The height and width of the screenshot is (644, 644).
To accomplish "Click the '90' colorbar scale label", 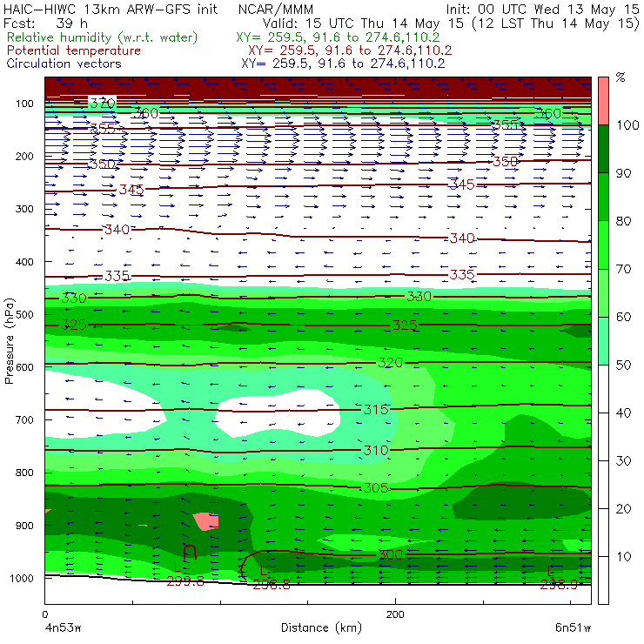I will point(623,173).
